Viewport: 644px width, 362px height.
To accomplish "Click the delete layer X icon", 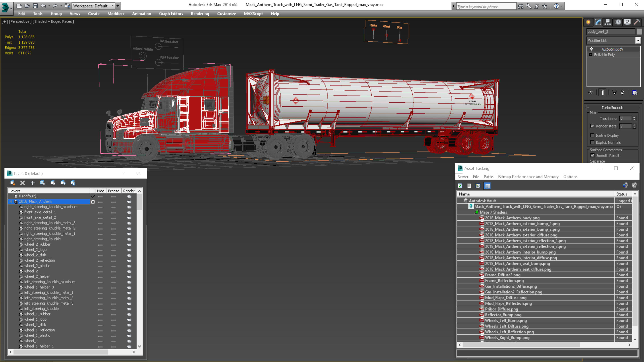I will click(23, 183).
